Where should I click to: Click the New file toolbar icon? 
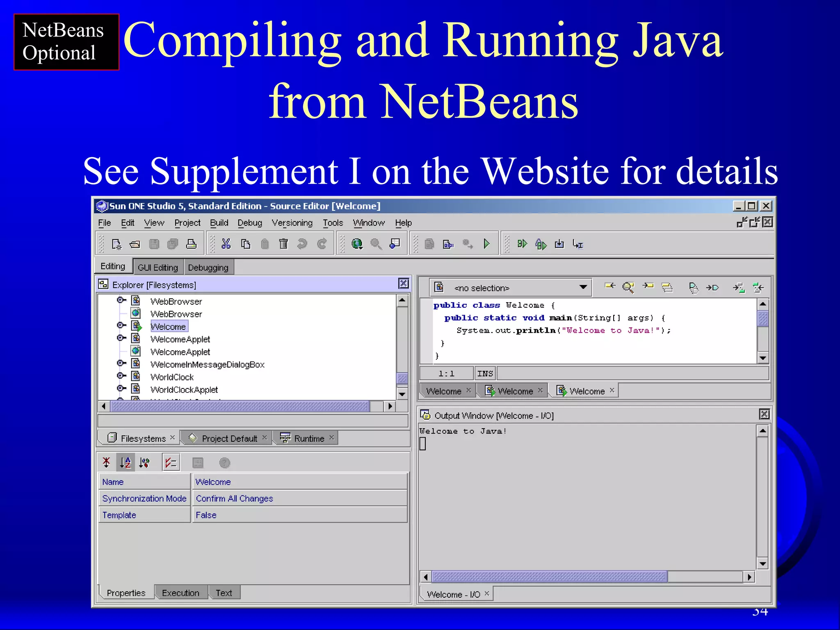(116, 244)
